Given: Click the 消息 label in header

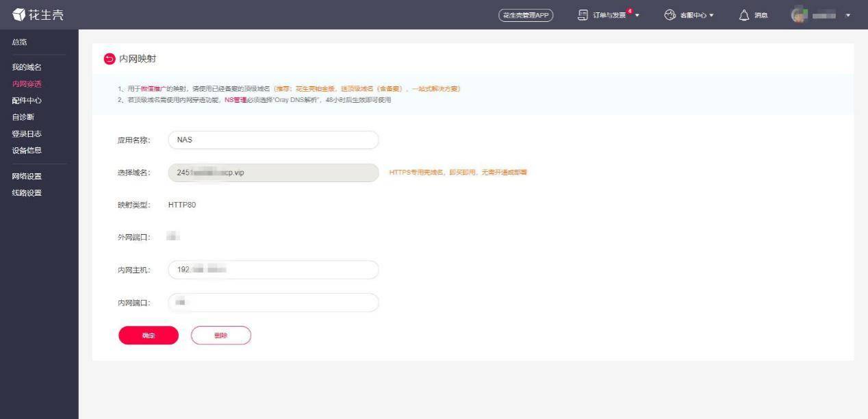Looking at the screenshot, I should click(761, 16).
